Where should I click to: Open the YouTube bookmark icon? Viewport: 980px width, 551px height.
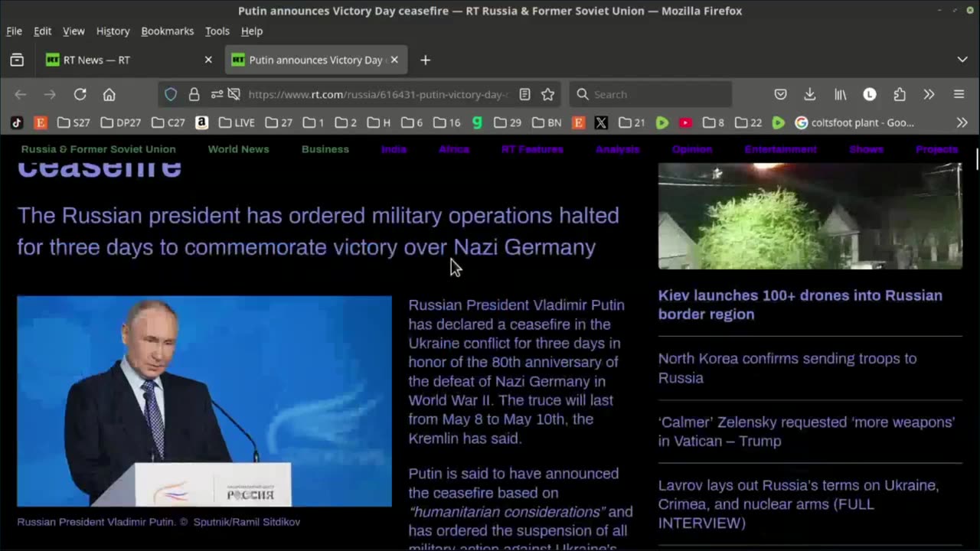pyautogui.click(x=685, y=122)
